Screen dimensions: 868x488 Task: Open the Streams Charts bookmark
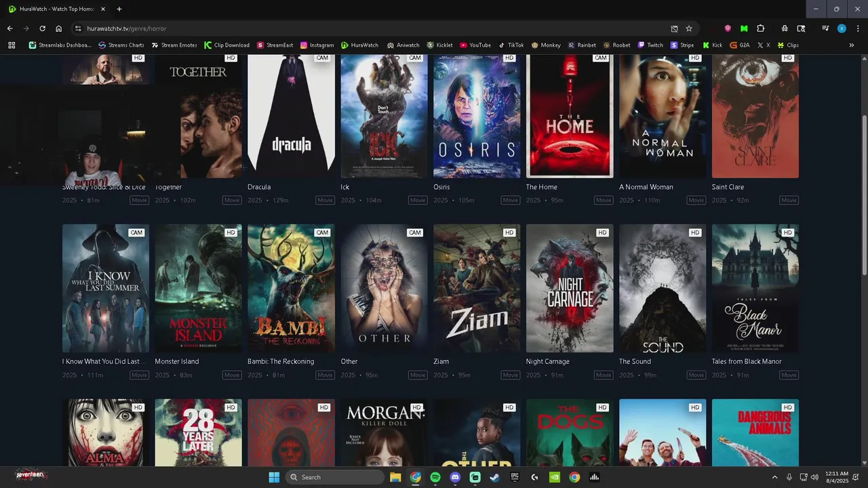121,45
